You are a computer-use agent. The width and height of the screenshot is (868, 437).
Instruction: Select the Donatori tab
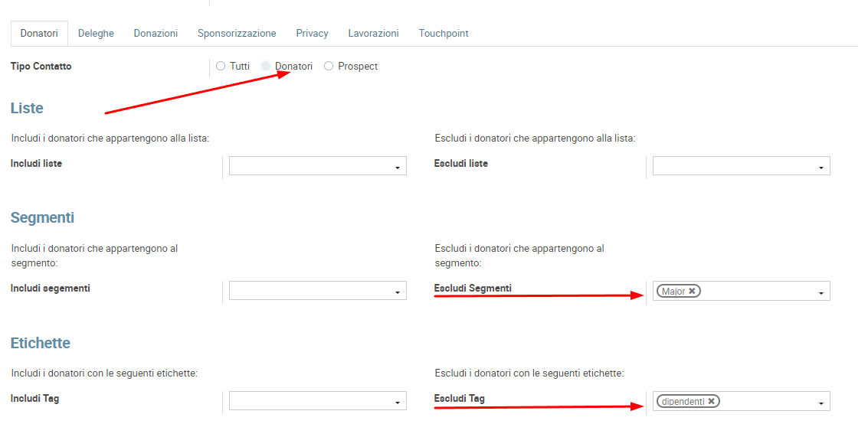tap(39, 34)
